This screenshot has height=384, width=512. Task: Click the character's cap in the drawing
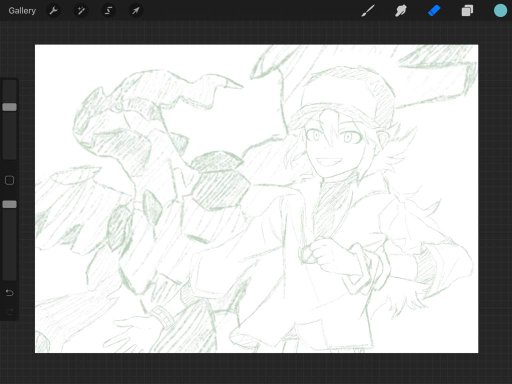pos(347,97)
